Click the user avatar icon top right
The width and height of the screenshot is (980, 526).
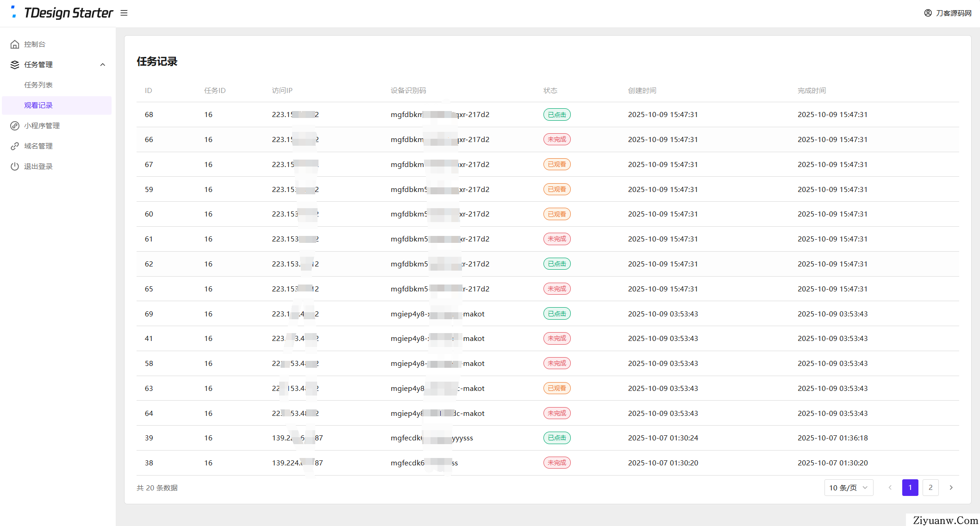click(928, 13)
